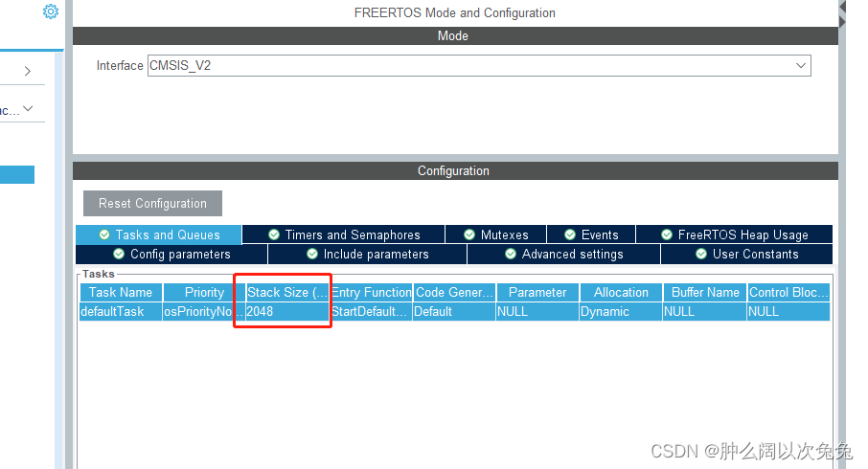This screenshot has width=868, height=469.
Task: Open the Mutexes tab
Action: 496,234
